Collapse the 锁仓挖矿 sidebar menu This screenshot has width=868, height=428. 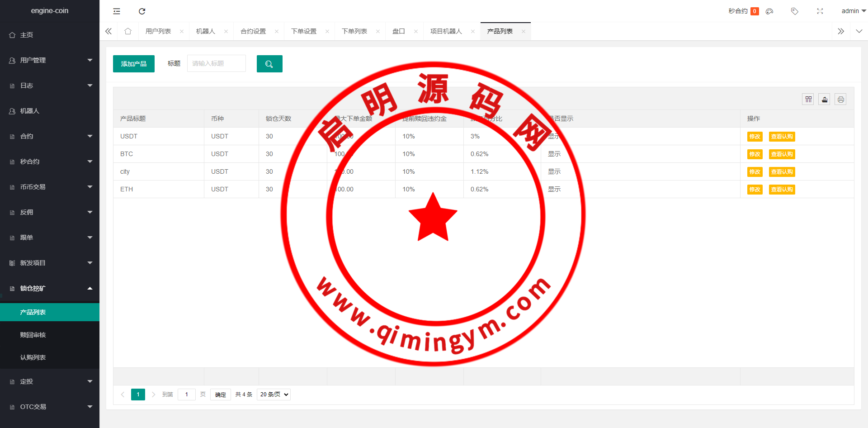(x=50, y=288)
